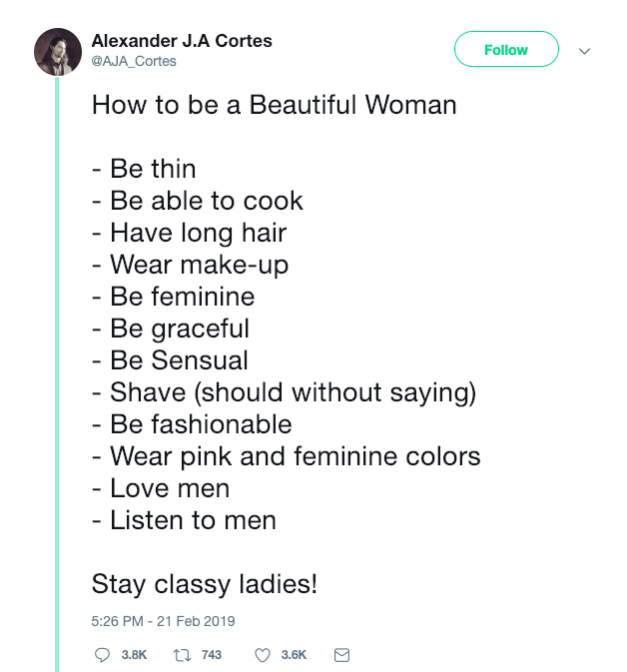
Task: Click the "Be thin" list line
Action: coord(144,169)
